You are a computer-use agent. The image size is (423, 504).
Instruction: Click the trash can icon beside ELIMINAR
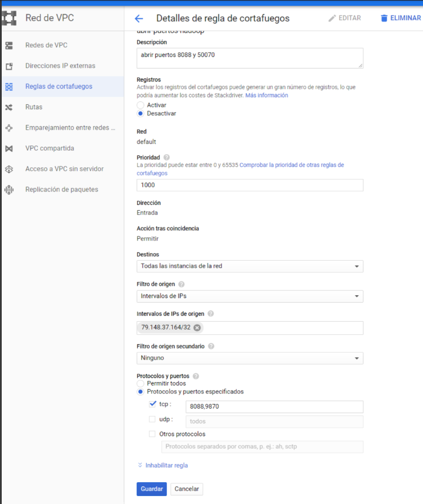tap(384, 18)
